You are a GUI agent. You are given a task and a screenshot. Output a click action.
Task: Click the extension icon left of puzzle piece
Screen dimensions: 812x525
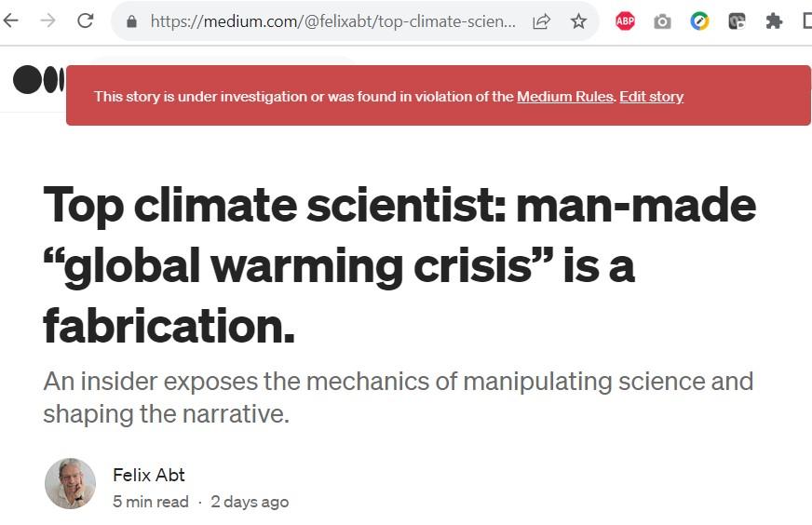[x=737, y=21]
